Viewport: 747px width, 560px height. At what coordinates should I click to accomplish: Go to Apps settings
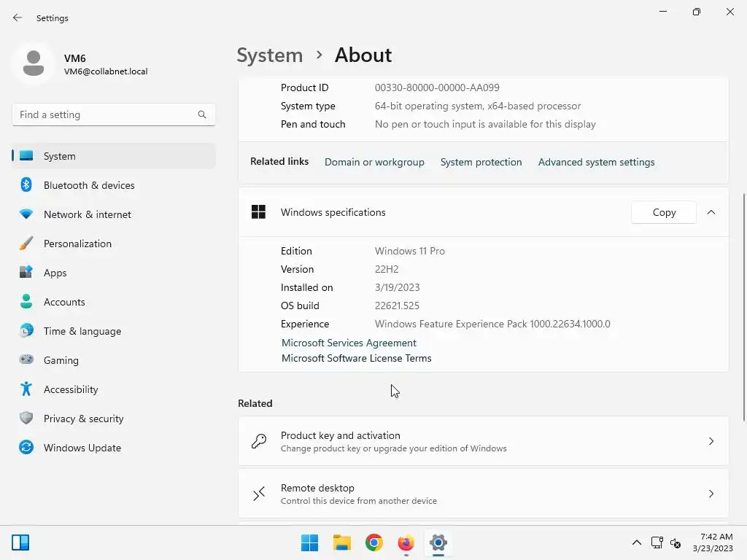114,273
